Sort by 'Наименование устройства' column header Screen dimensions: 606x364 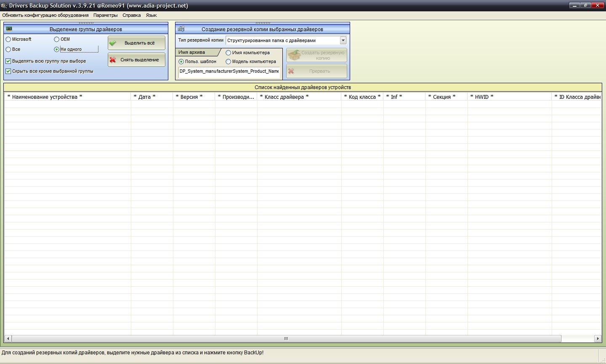(45, 97)
